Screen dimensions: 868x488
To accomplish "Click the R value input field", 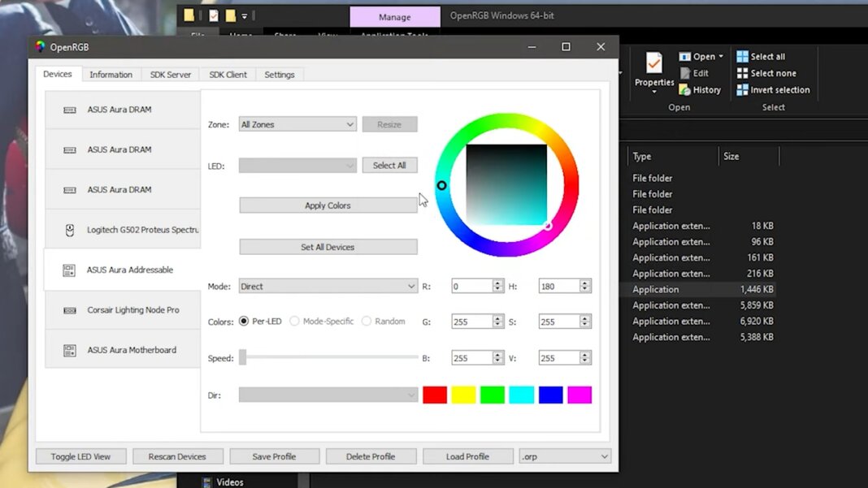I will click(470, 287).
